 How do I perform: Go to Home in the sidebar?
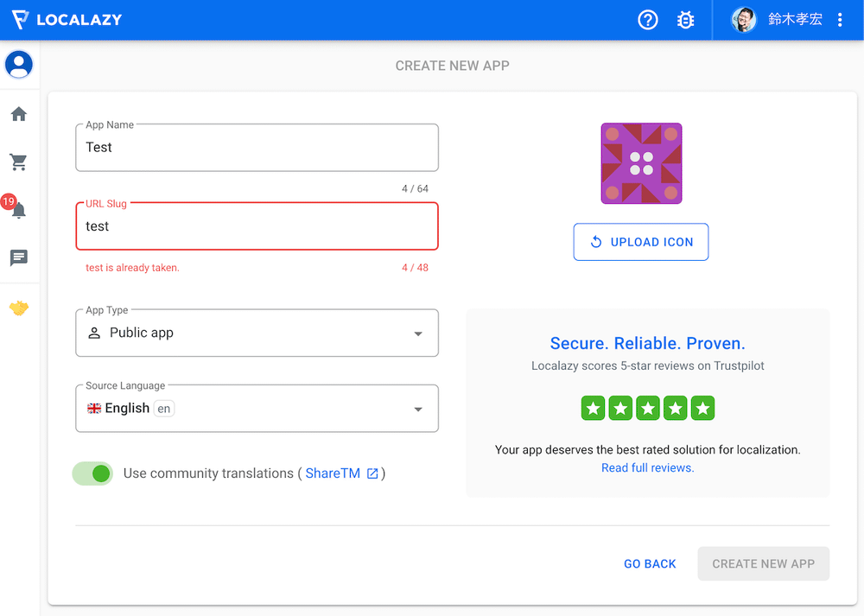[19, 114]
